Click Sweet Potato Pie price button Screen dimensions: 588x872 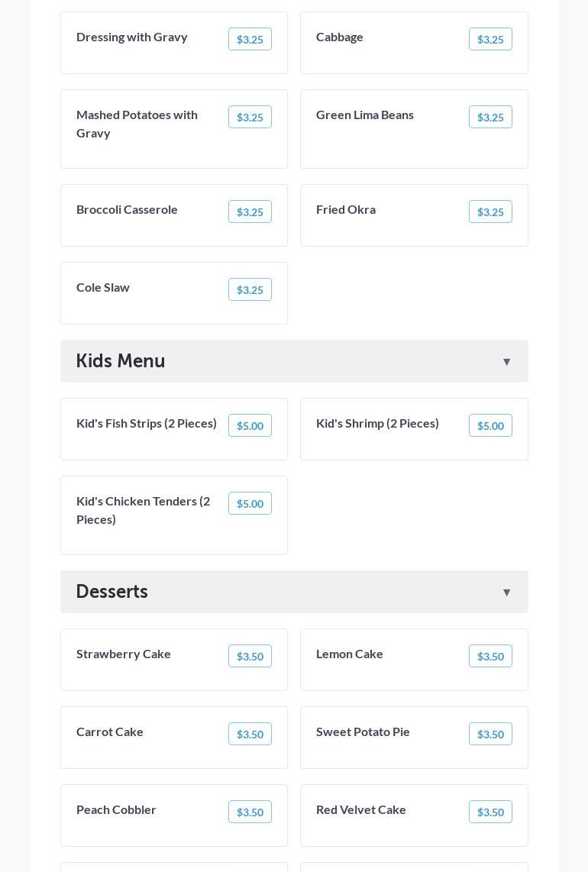coord(490,735)
